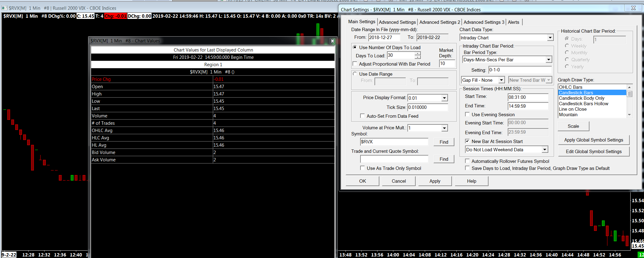Image resolution: width=644 pixels, height=258 pixels.
Task: Enable Auto-Set From Data Feed
Action: (x=363, y=116)
